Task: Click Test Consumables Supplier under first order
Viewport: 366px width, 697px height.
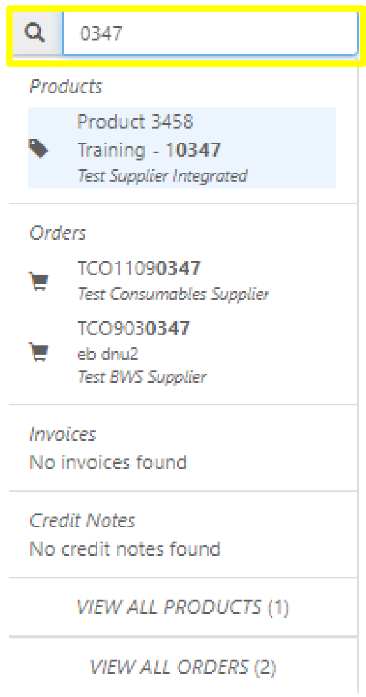Action: (x=173, y=294)
